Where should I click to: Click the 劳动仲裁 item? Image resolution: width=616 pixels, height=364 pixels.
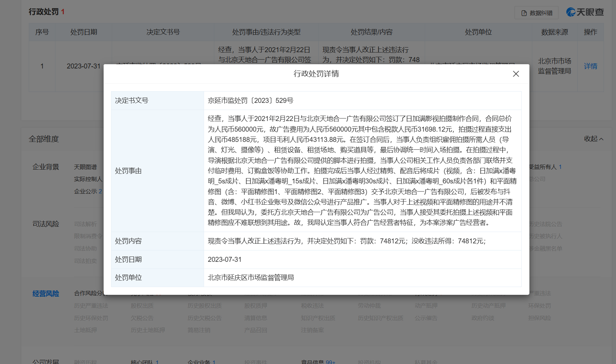click(x=369, y=305)
